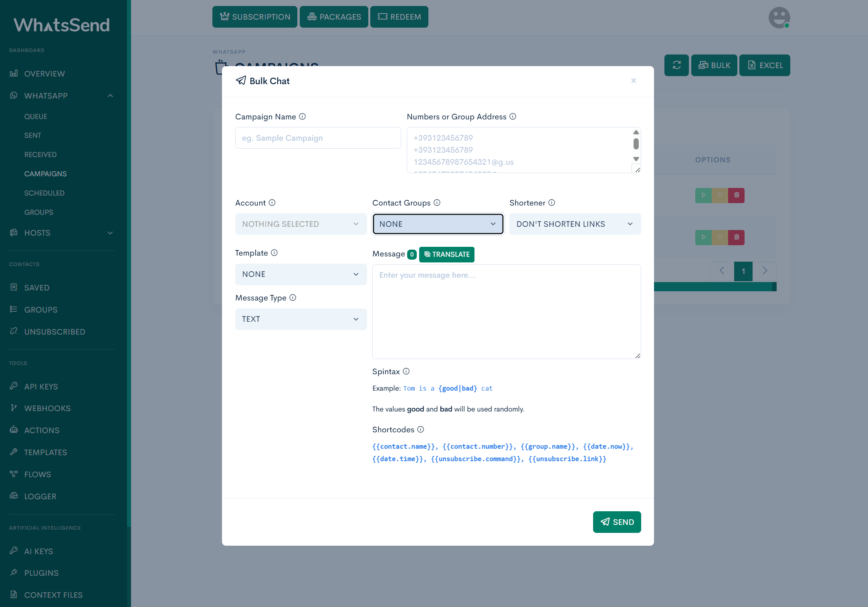Viewport: 868px width, 607px height.
Task: Go to the Queue page
Action: click(x=36, y=117)
